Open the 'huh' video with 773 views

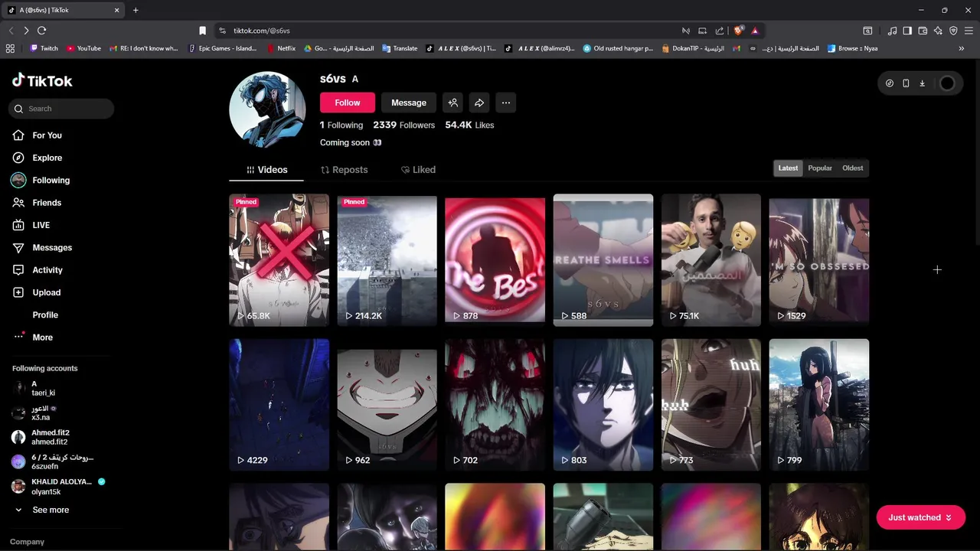(x=711, y=405)
